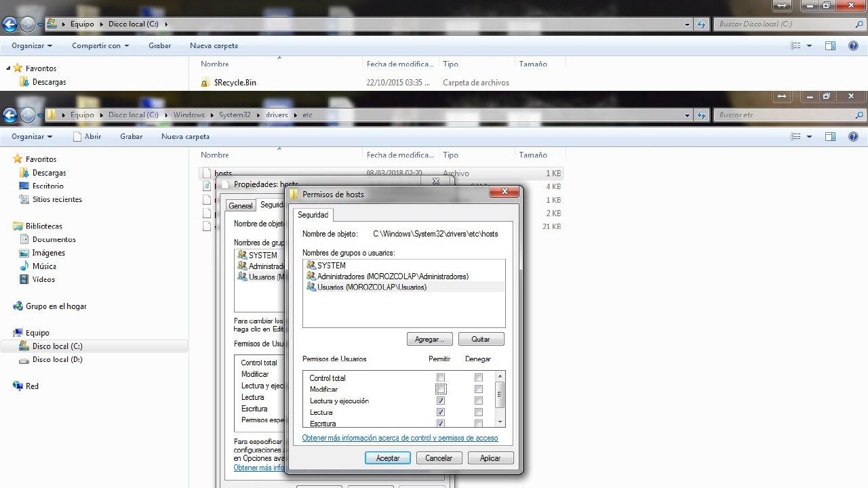The width and height of the screenshot is (868, 488).
Task: Switch to General tab in Propiedades dialog
Action: point(241,205)
